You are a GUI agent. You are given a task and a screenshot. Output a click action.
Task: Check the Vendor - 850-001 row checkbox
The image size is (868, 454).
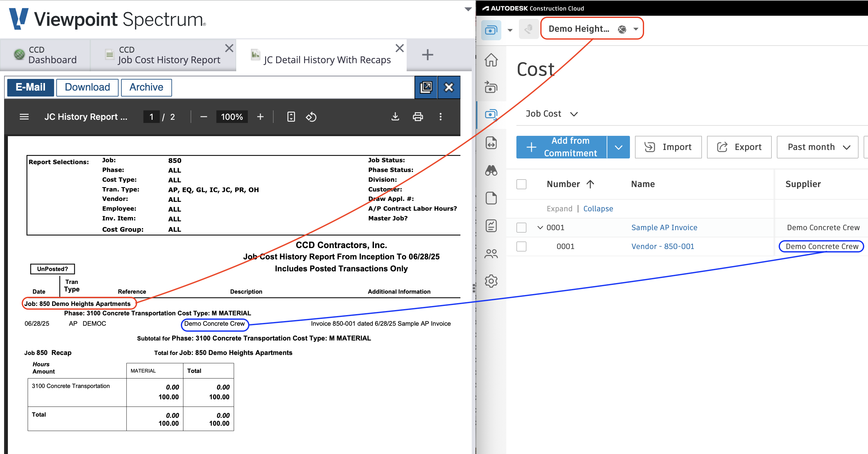[521, 246]
